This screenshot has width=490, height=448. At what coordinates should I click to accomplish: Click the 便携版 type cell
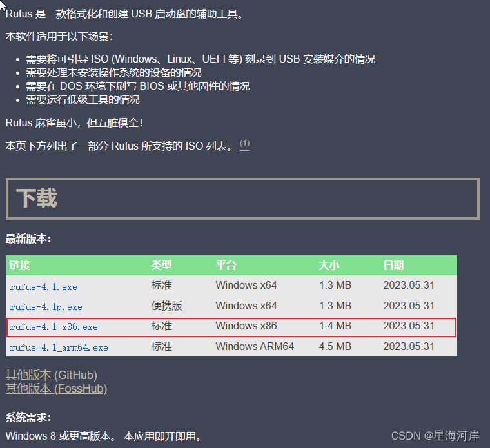point(166,306)
